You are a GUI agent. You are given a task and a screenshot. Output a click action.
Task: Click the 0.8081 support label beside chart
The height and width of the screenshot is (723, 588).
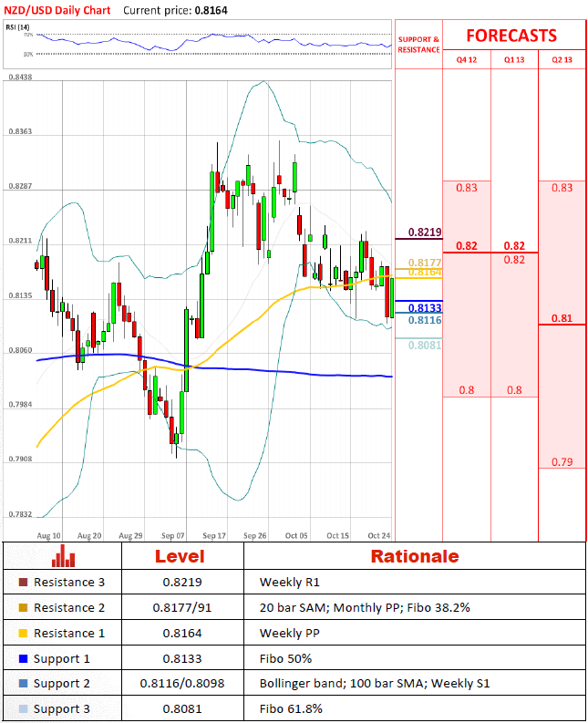(425, 346)
